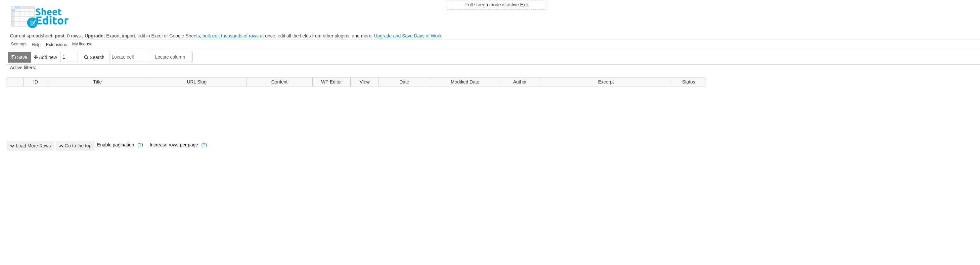The width and height of the screenshot is (980, 265).
Task: Open help tooltip beside Increase rows per page
Action: (x=204, y=145)
